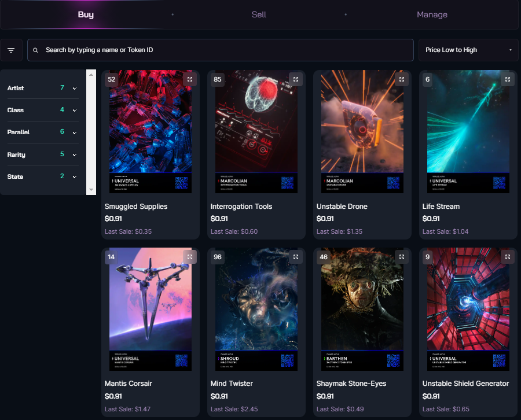Open the Price Low to High sort dropdown
This screenshot has height=420, width=521.
[468, 50]
